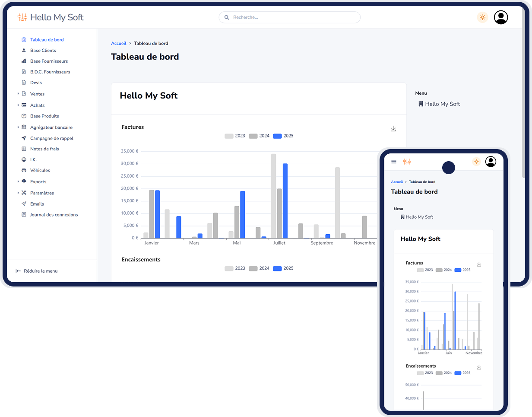
Task: Click the Base Fournisseurs sidebar icon
Action: click(x=24, y=61)
